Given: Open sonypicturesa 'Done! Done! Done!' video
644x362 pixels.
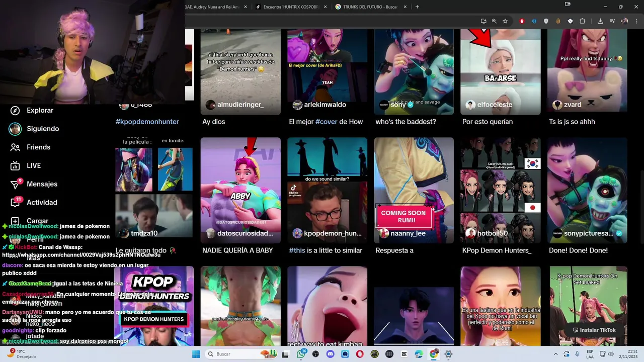Looking at the screenshot, I should (587, 190).
